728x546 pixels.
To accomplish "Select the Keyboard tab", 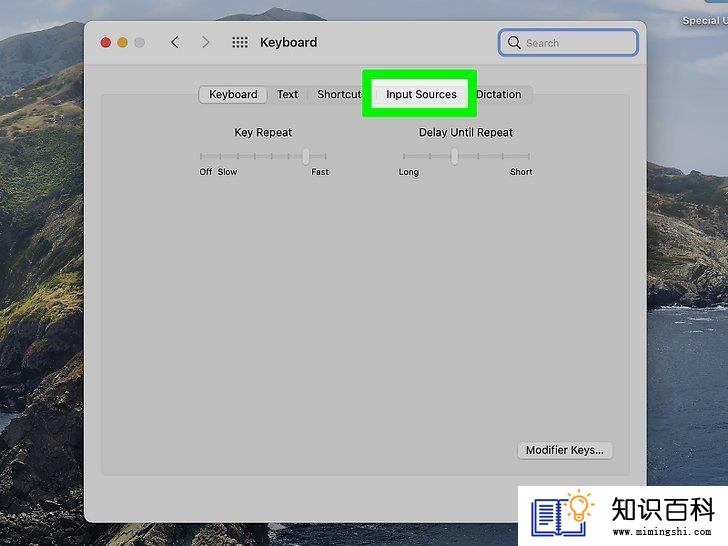I will [233, 94].
